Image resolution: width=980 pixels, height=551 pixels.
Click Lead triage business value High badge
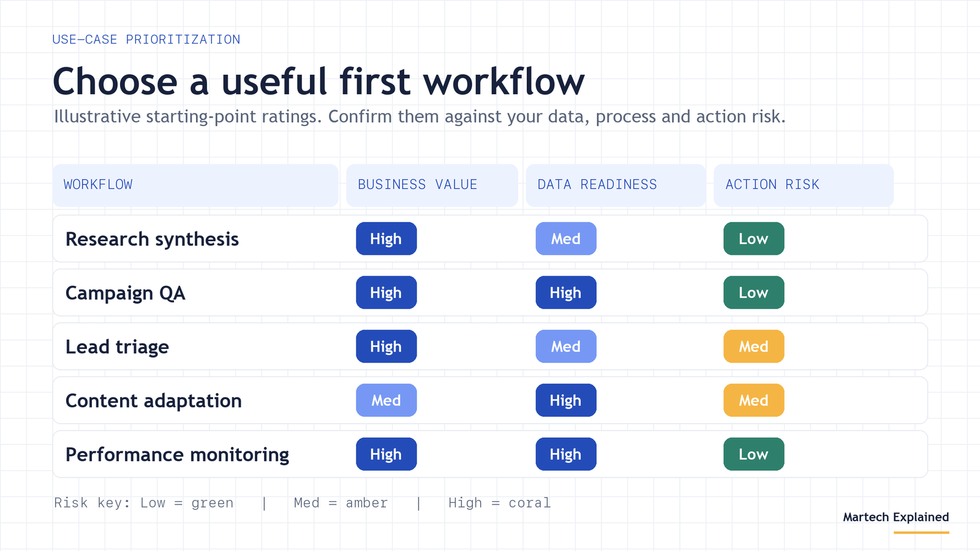(x=386, y=347)
